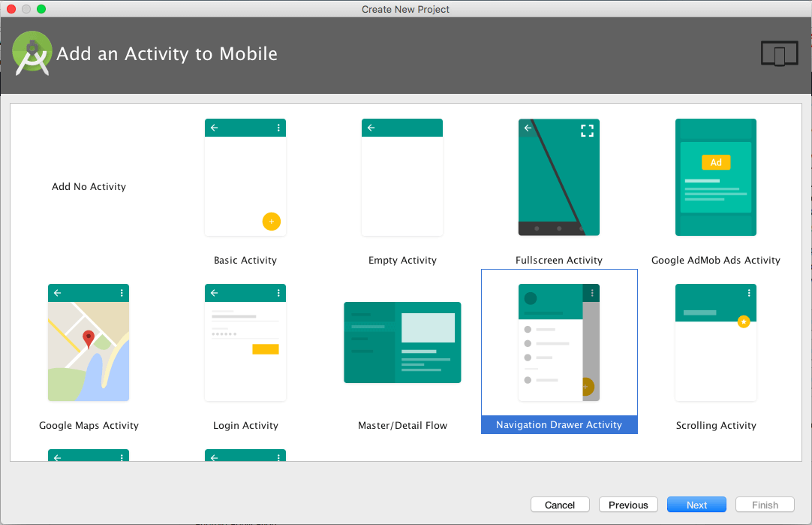
Task: Click the Basic Activity floating action button
Action: pos(272,222)
